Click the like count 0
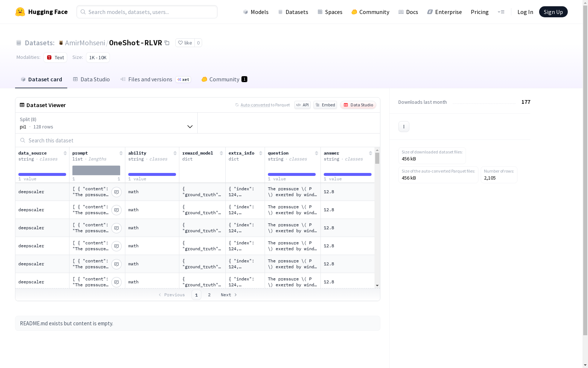588x368 pixels. click(198, 43)
